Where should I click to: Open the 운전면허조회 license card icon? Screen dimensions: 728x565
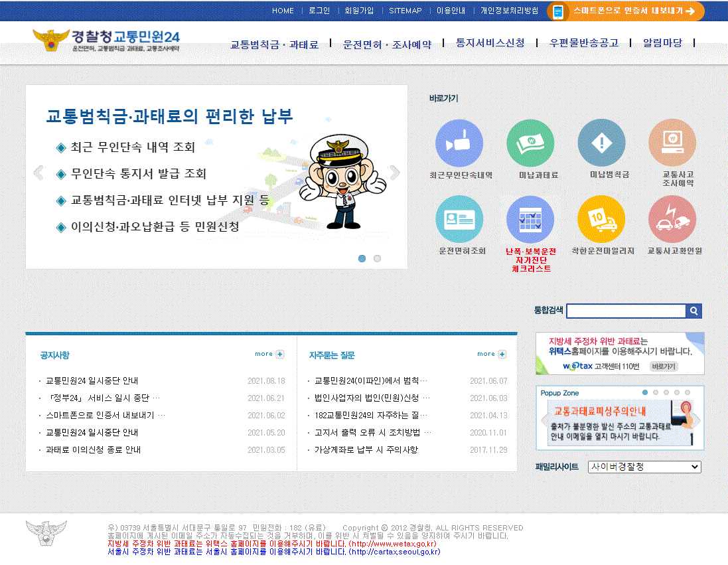459,219
